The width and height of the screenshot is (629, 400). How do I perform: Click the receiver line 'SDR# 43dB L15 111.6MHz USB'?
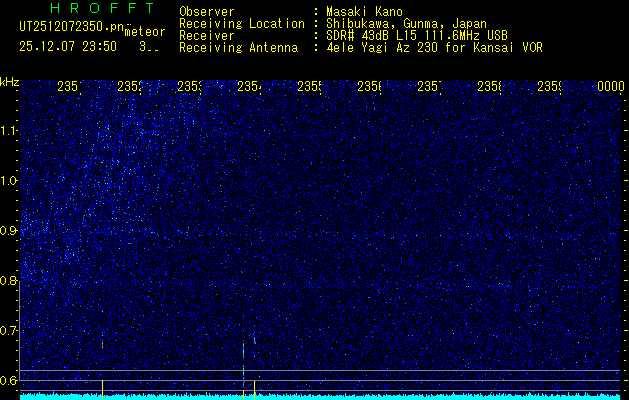pyautogui.click(x=417, y=36)
